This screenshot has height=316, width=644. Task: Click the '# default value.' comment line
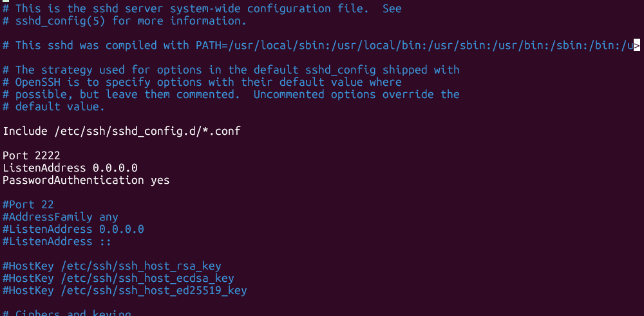[x=54, y=107]
